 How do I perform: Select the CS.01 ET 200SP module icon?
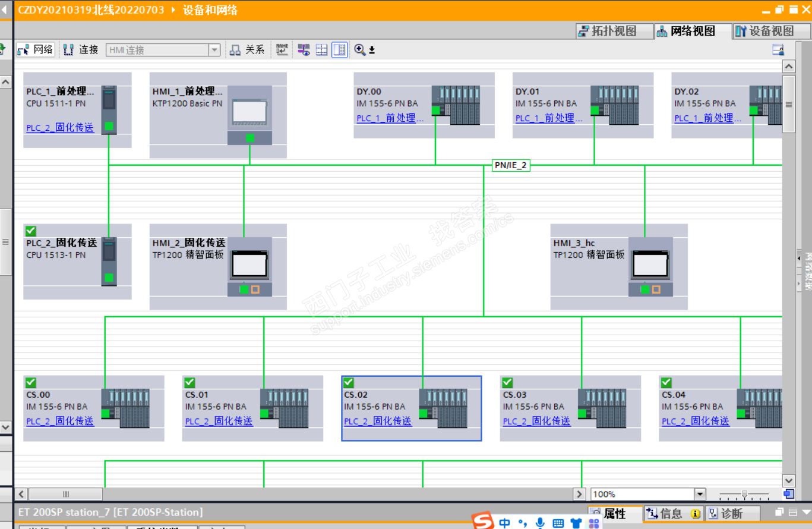point(284,408)
